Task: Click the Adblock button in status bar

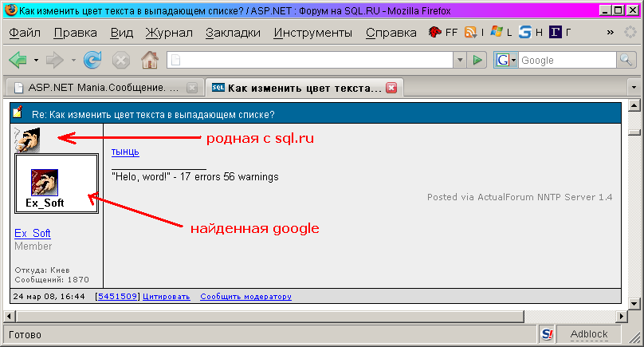Action: [x=588, y=334]
